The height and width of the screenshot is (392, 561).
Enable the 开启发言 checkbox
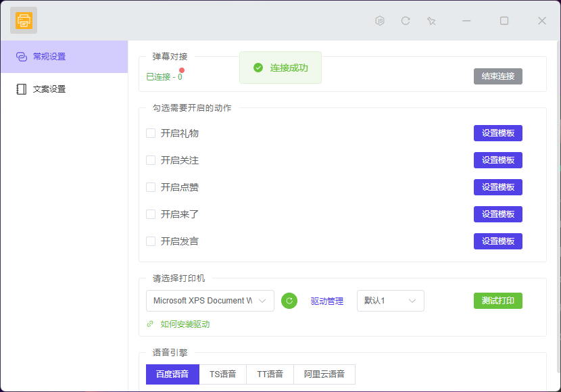151,241
